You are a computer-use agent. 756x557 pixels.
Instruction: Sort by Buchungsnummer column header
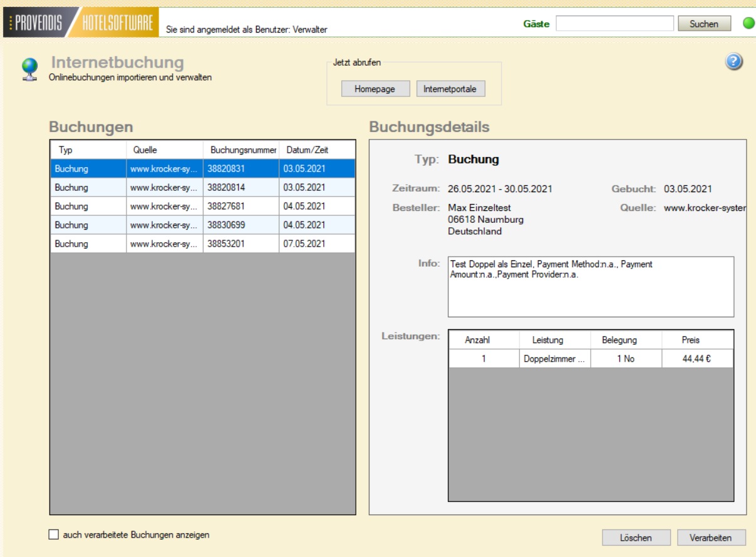click(241, 150)
